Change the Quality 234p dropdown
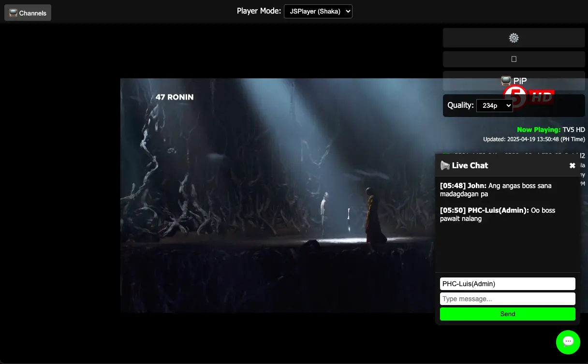 494,105
